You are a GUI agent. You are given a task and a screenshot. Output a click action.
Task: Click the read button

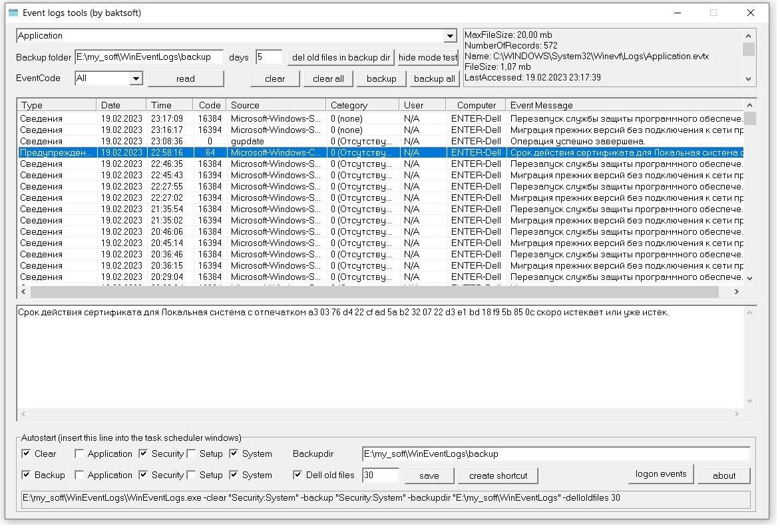pos(186,78)
